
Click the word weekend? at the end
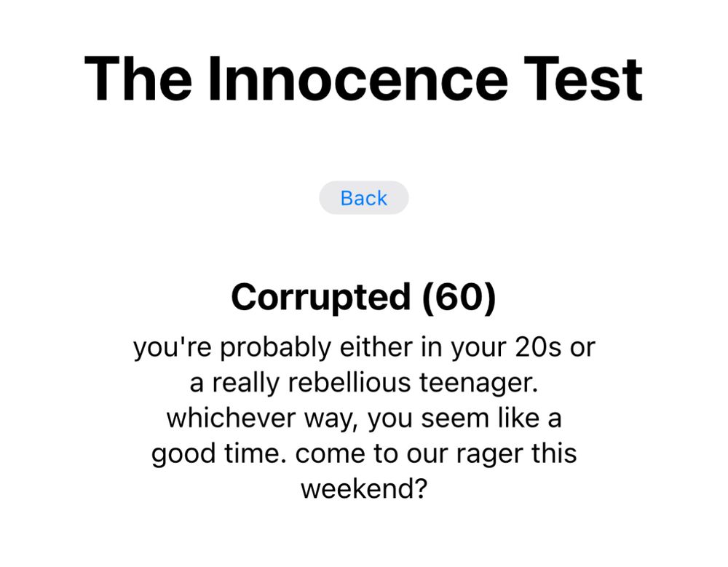[363, 488]
